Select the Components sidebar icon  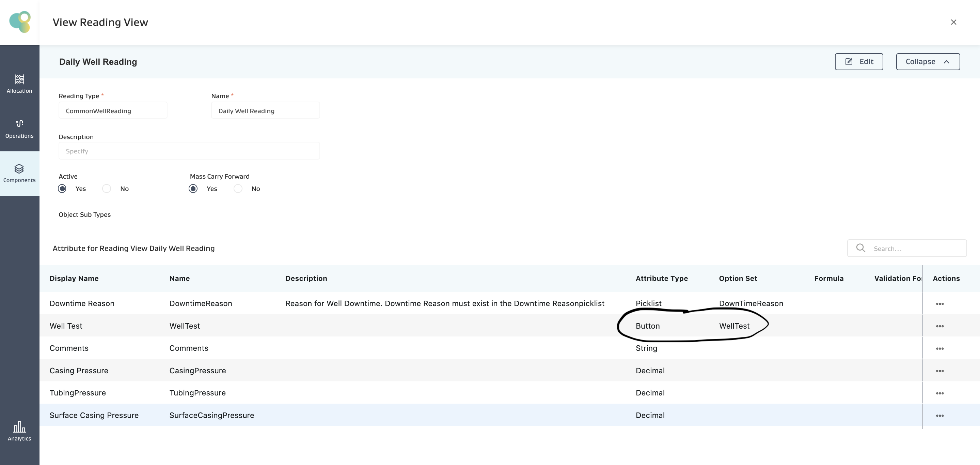(x=19, y=169)
